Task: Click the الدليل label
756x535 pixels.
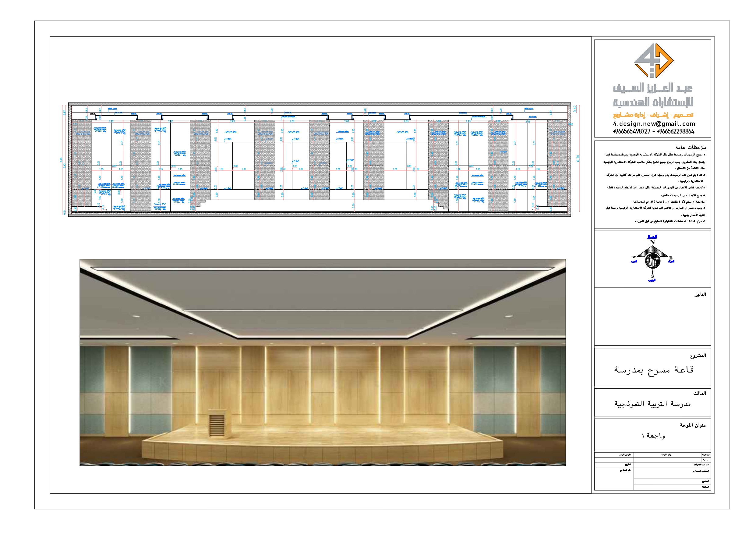Action: 700,294
